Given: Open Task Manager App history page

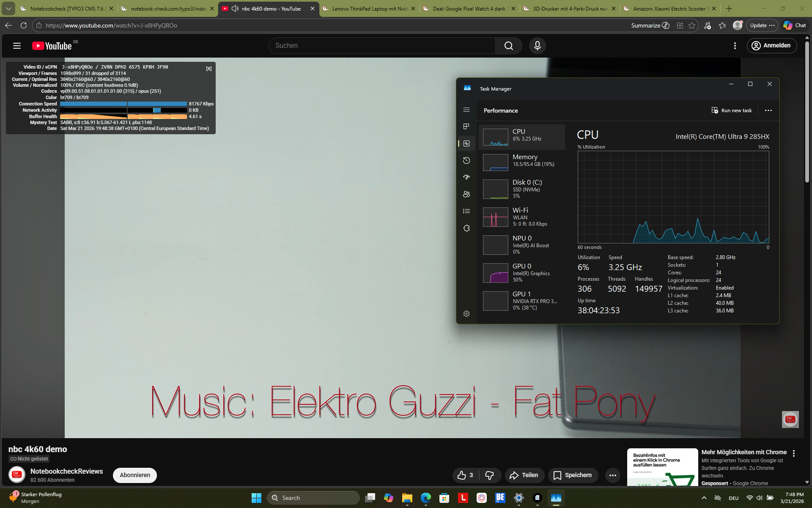Looking at the screenshot, I should click(x=466, y=160).
